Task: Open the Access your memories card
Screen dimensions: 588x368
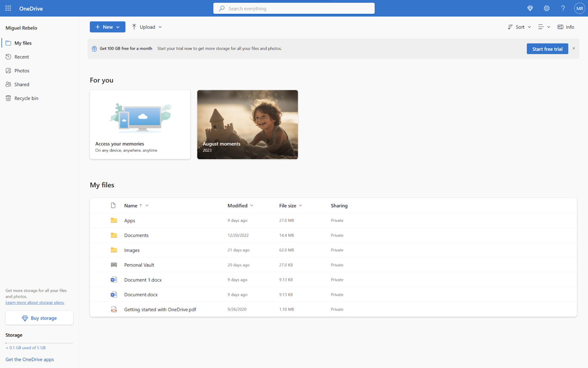Action: point(140,124)
